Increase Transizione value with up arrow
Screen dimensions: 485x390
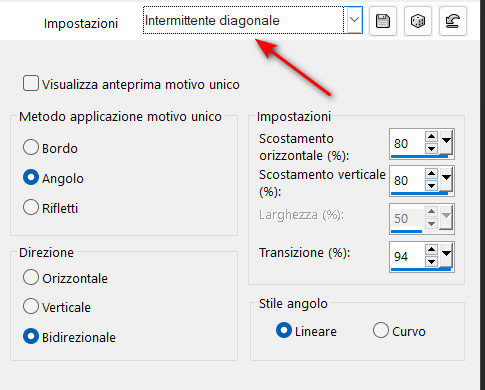[x=431, y=250]
